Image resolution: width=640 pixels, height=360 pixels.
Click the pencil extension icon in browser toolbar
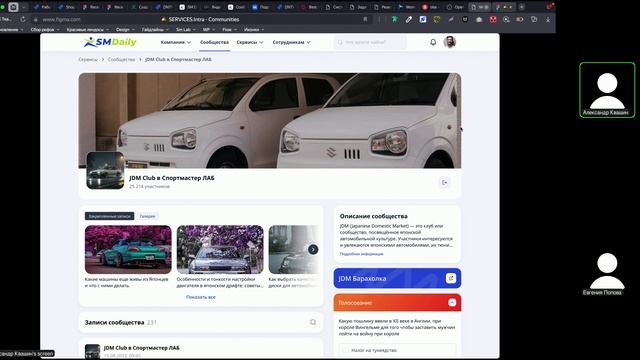(x=409, y=19)
